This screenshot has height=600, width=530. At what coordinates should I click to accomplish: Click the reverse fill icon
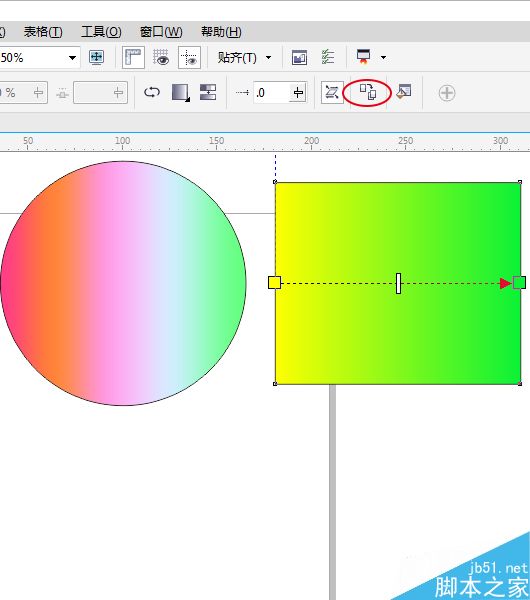pos(152,92)
